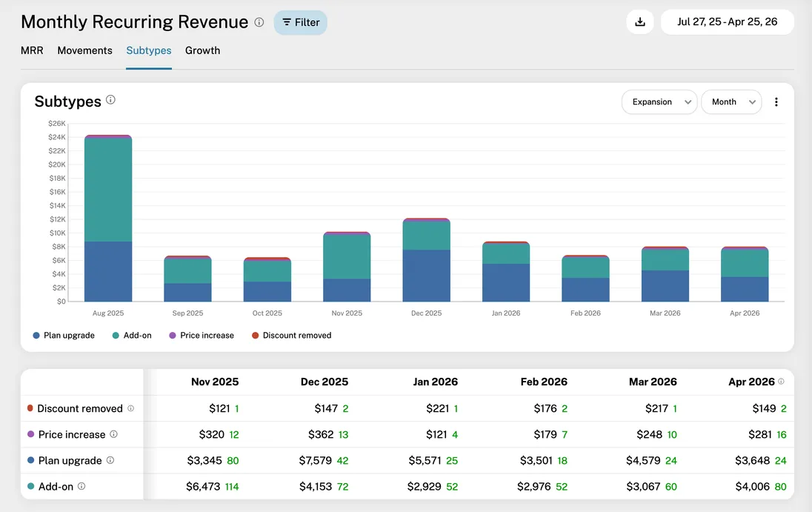The height and width of the screenshot is (512, 812).
Task: Click the Dec 2025 column header
Action: 325,382
